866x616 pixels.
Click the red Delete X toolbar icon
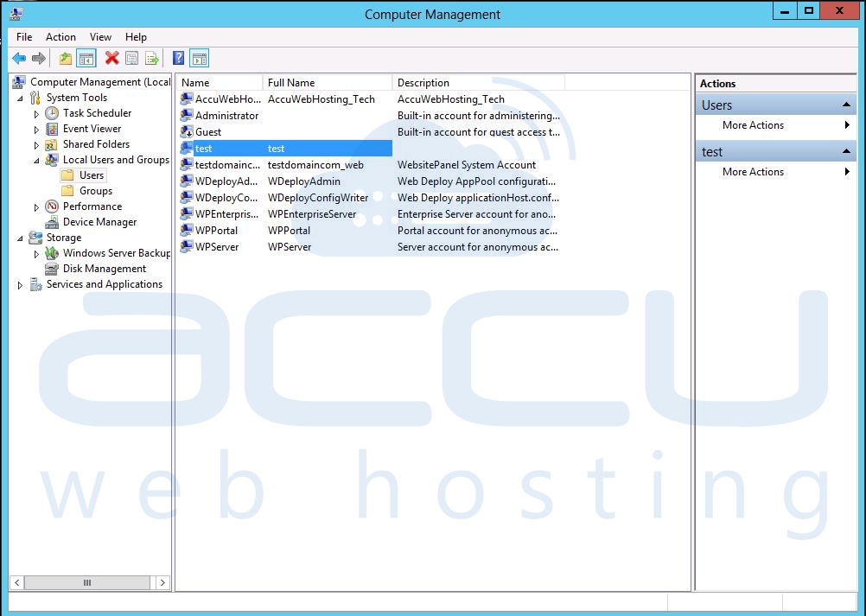112,58
